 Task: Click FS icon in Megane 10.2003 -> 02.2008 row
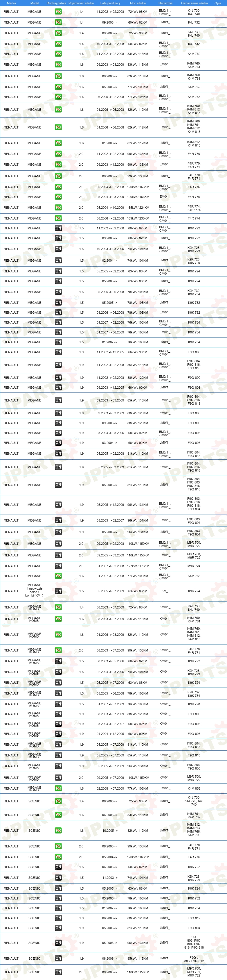click(58, 44)
